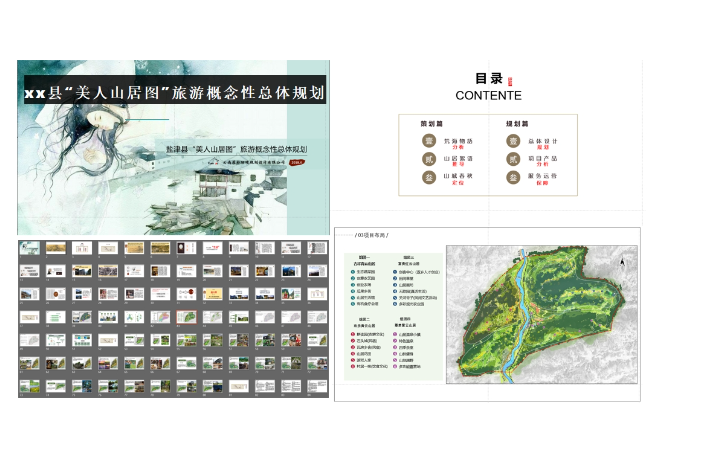Viewport: 720px width, 450px height.
Task: Click the 03 layout slide heading
Action: (x=372, y=235)
